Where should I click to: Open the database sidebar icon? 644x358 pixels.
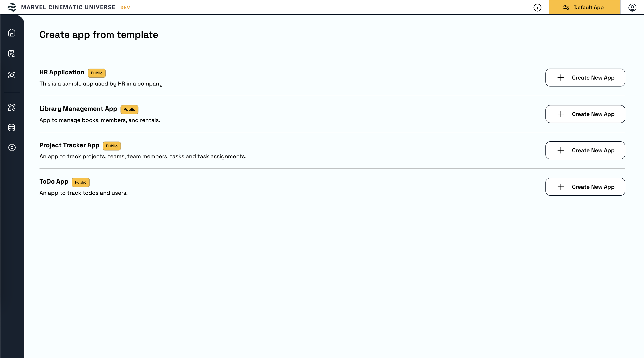(12, 128)
